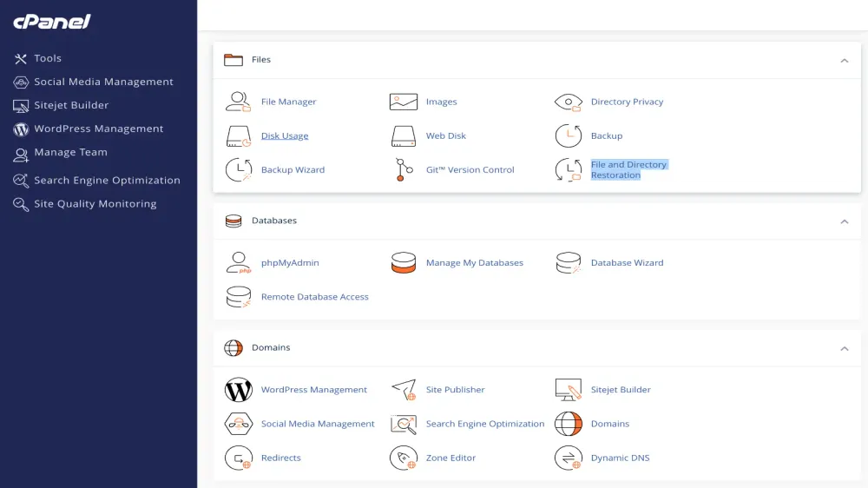Open File and Directory Restoration link
The image size is (868, 488).
628,169
